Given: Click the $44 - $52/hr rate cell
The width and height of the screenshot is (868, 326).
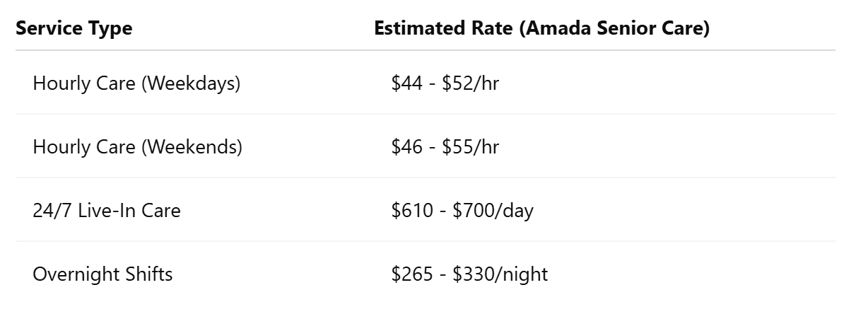Looking at the screenshot, I should click(445, 83).
